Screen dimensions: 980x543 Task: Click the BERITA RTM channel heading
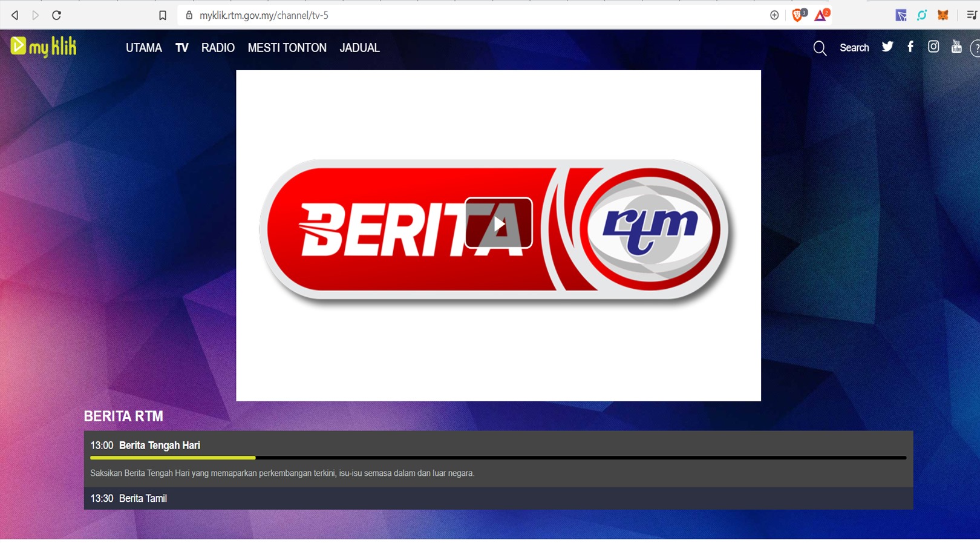click(123, 416)
